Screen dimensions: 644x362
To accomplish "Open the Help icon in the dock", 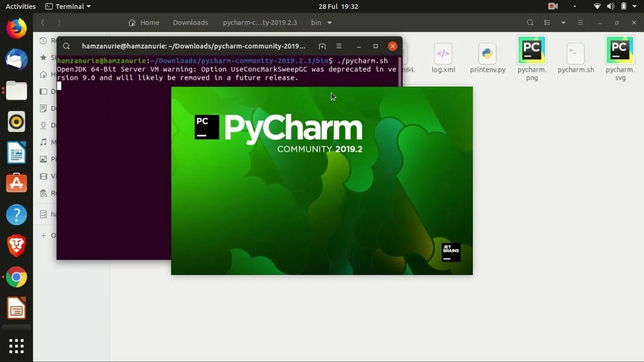I will [16, 215].
